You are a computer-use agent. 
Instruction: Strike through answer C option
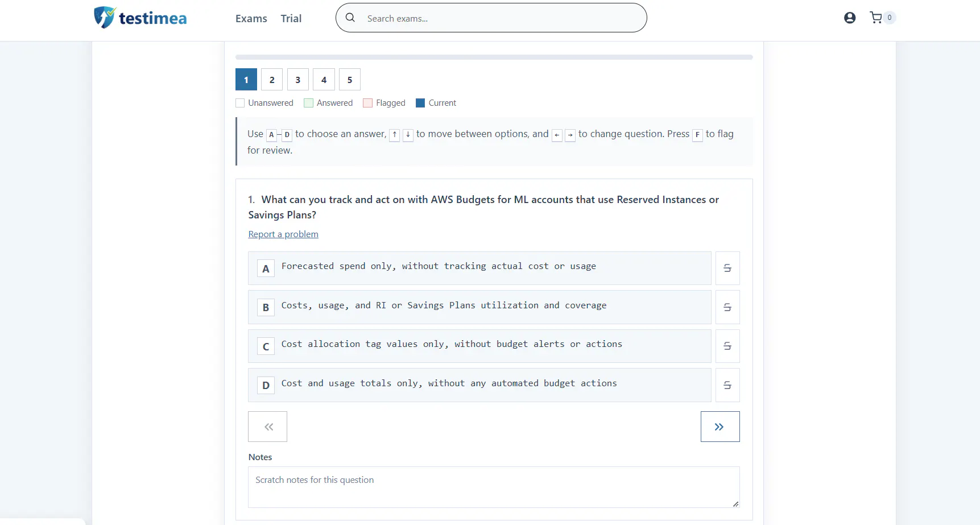(x=727, y=346)
